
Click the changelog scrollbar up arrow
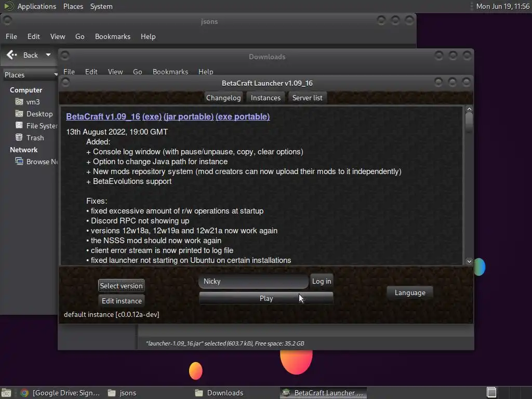(469, 109)
